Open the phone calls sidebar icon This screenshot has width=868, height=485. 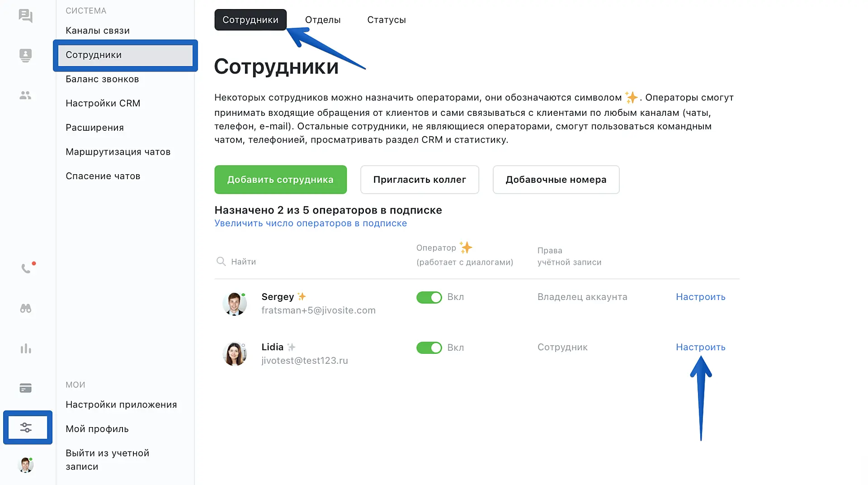coord(26,269)
